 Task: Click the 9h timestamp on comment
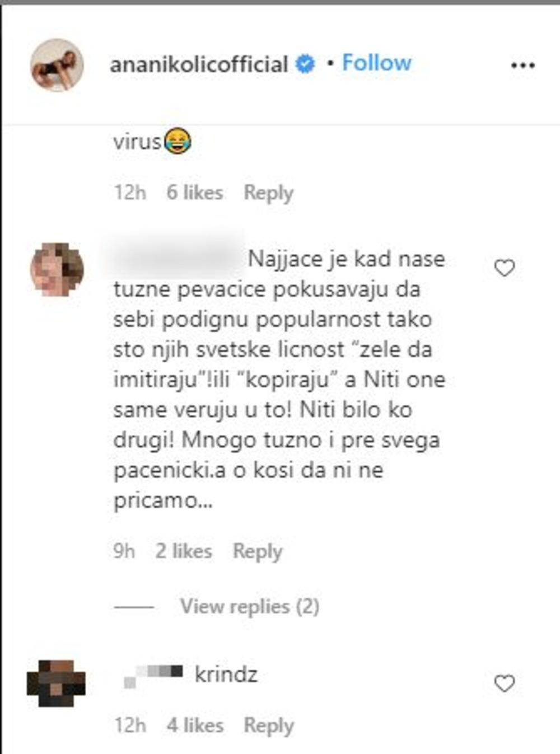[124, 551]
